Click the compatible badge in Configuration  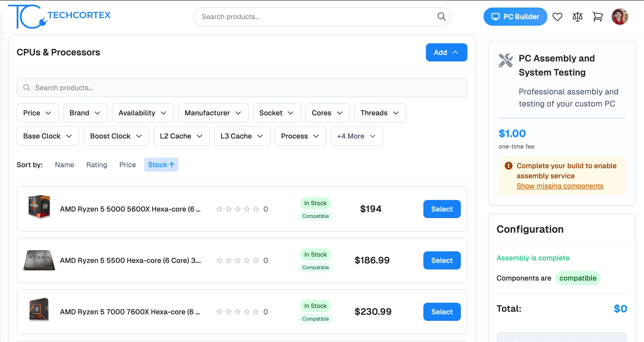(x=578, y=278)
